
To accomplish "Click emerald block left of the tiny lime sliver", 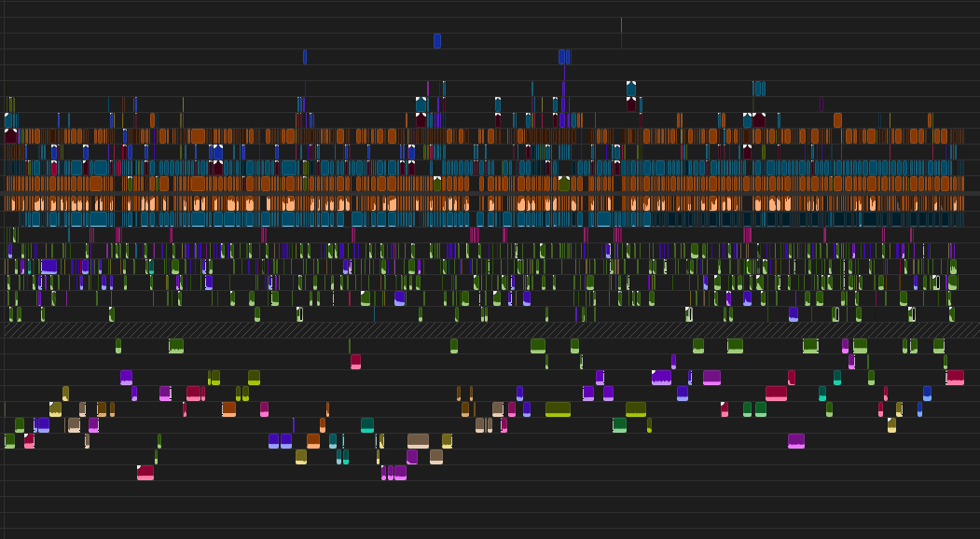I will pyautogui.click(x=619, y=425).
